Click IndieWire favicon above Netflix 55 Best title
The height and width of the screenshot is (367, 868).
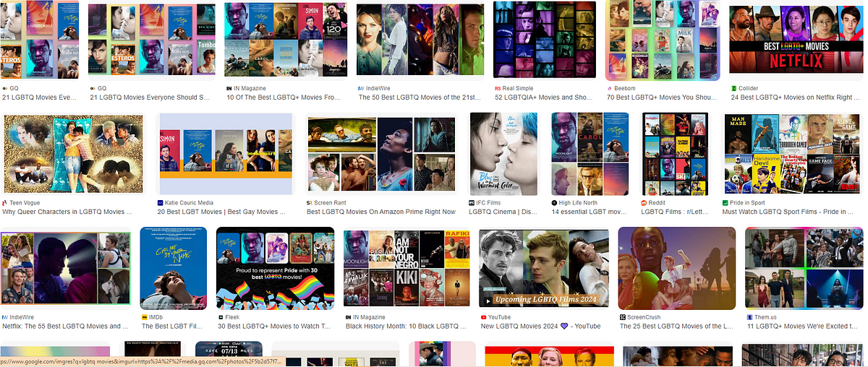[5, 317]
